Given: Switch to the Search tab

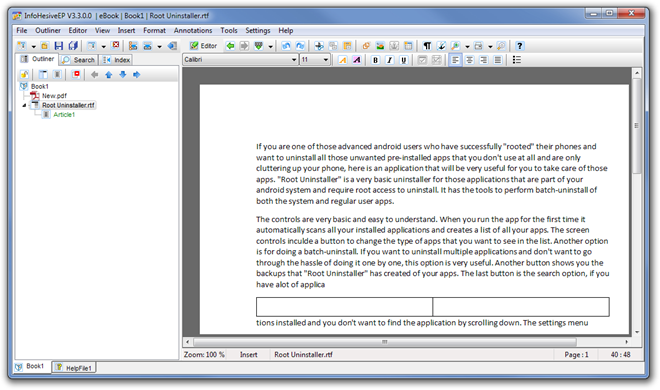Looking at the screenshot, I should 78,60.
